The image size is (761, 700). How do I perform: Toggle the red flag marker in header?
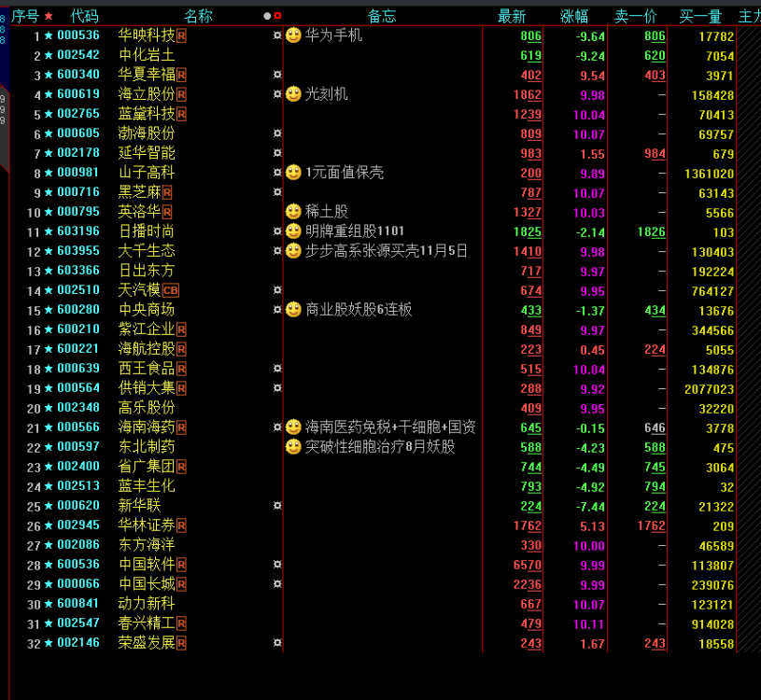pos(277,16)
